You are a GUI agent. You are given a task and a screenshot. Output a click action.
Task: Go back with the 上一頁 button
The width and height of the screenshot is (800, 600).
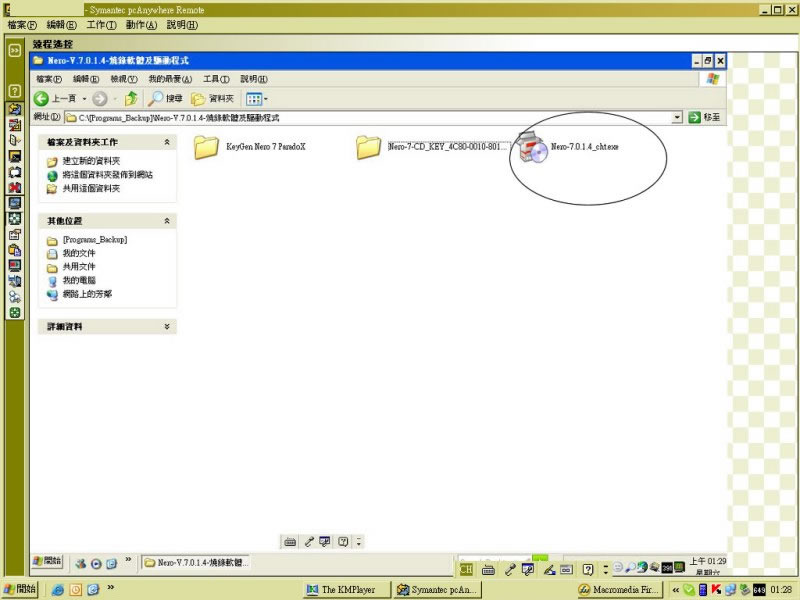[55, 98]
